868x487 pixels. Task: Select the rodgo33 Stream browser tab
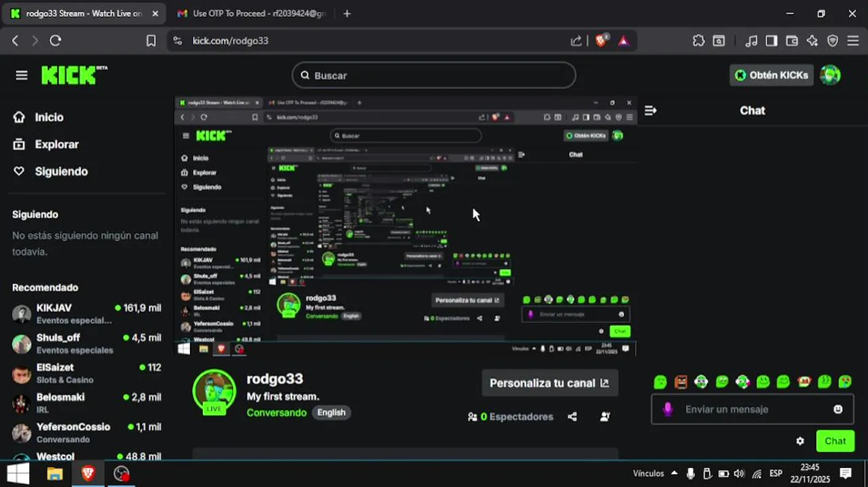tap(85, 14)
